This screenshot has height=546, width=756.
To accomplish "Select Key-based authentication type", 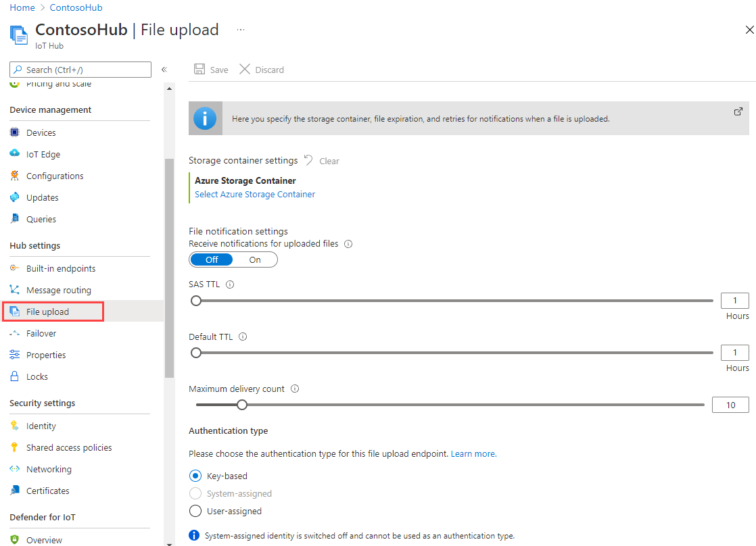I will click(195, 476).
